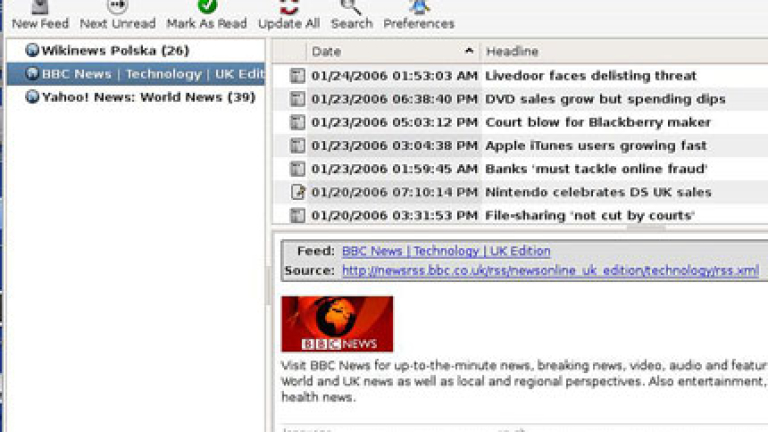Click the globe icon beside BBC News feed

(32, 73)
